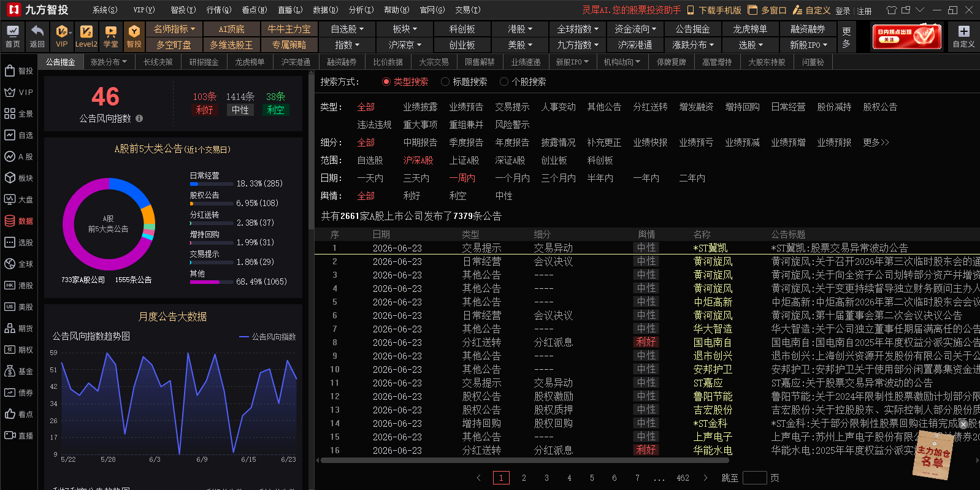Set date range to 一天内
The width and height of the screenshot is (980, 490).
coord(370,178)
